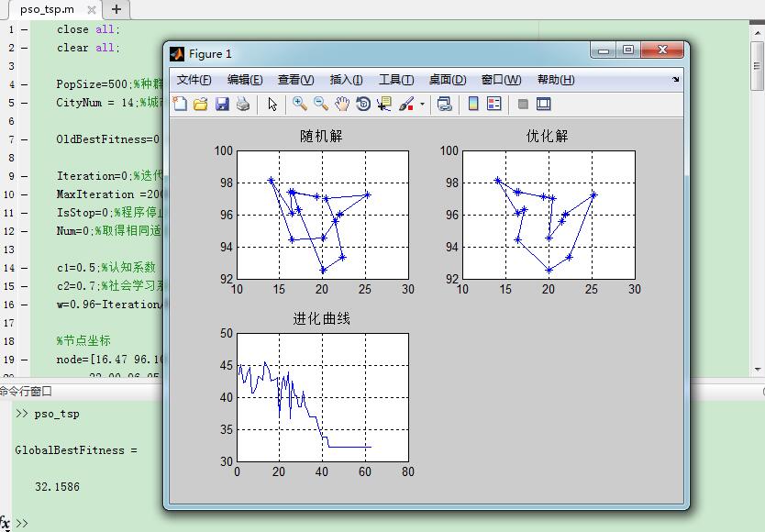Viewport: 765px width, 532px height.
Task: Click 'c1=0.5' code on line 14
Action: click(75, 268)
